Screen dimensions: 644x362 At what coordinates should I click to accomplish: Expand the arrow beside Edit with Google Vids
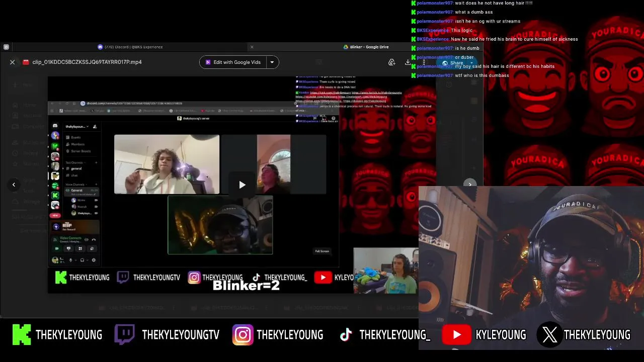pyautogui.click(x=272, y=62)
